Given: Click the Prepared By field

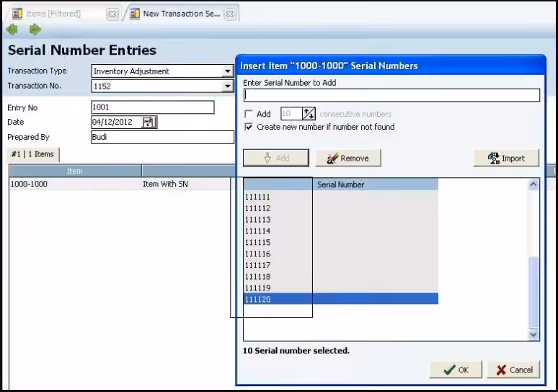Looking at the screenshot, I should coord(163,137).
